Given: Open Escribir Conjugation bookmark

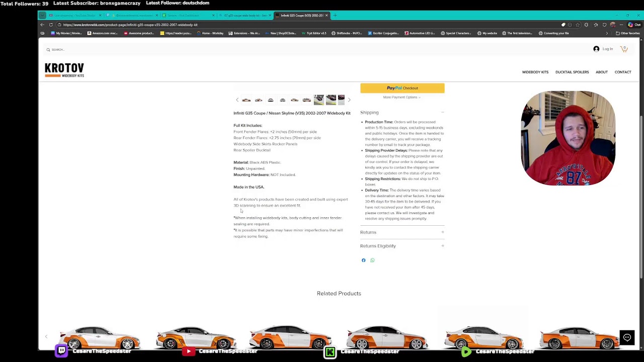Looking at the screenshot, I should tap(383, 33).
